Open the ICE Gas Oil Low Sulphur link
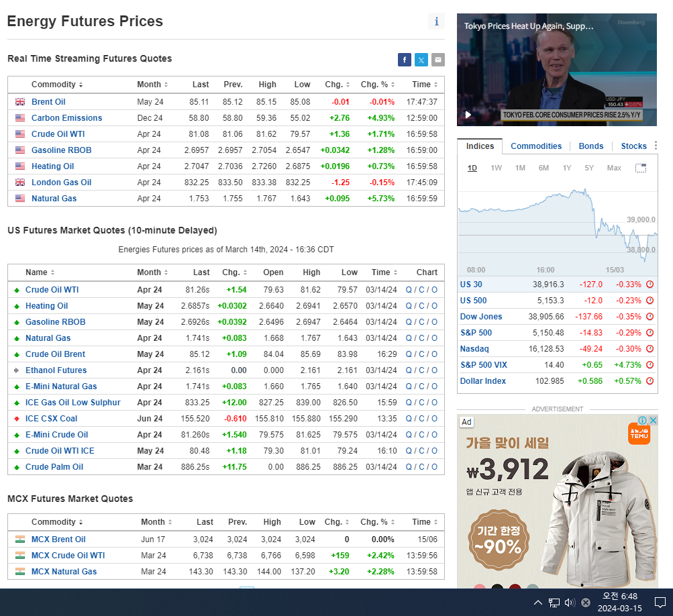The height and width of the screenshot is (616, 673). (73, 402)
